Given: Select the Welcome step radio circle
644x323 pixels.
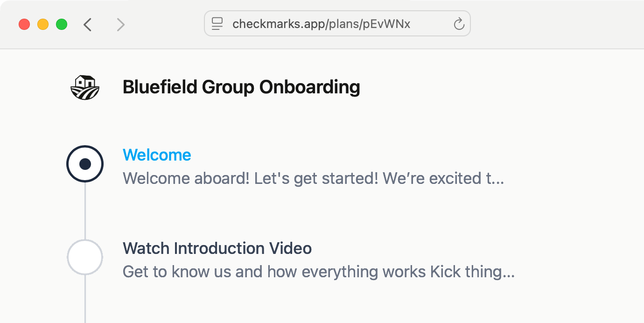Looking at the screenshot, I should coord(85,164).
